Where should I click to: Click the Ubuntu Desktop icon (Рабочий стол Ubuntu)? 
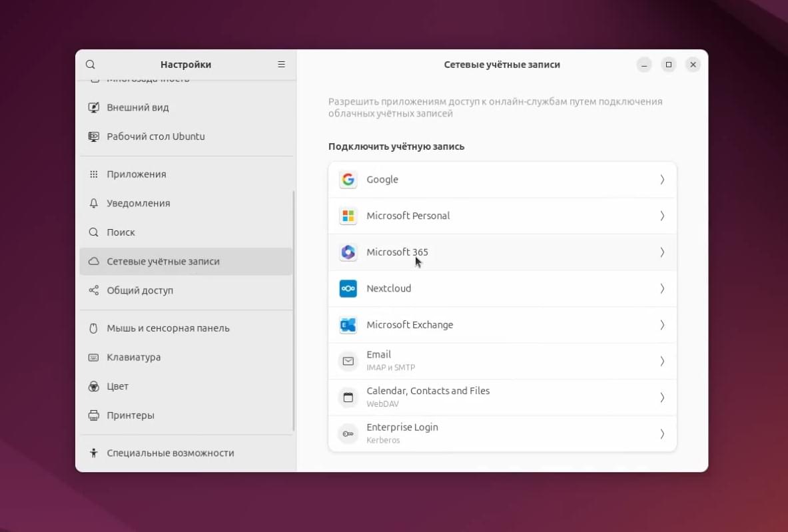pyautogui.click(x=93, y=136)
